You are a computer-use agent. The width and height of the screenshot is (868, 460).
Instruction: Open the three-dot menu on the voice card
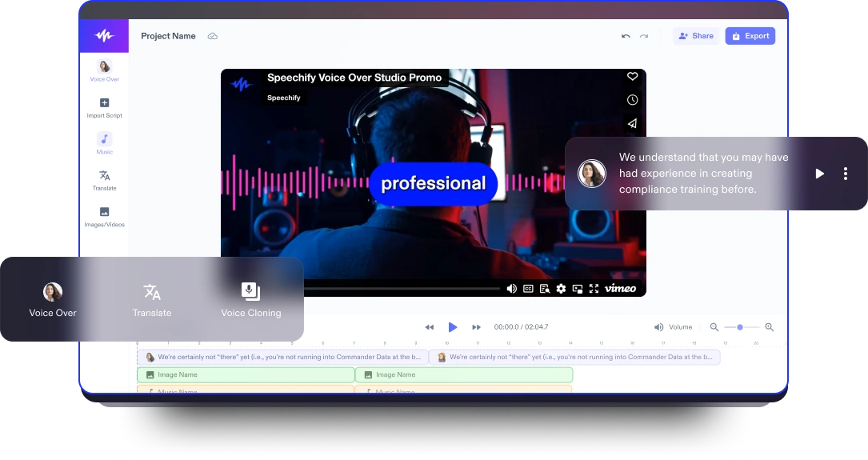[845, 174]
